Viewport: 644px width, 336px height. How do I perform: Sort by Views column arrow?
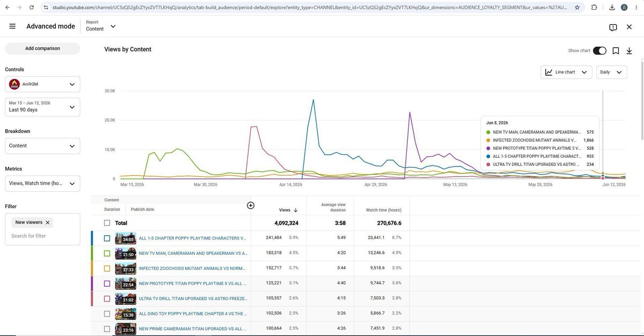(296, 210)
